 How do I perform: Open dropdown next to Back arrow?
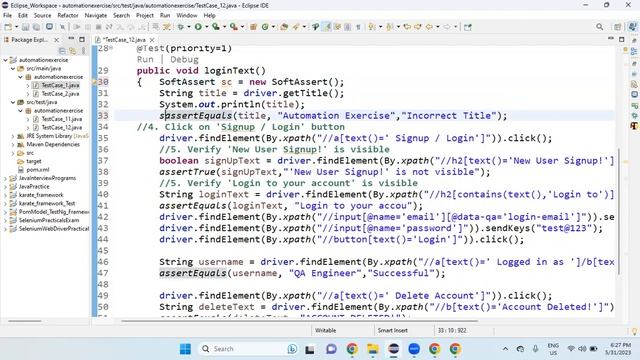(437, 27)
